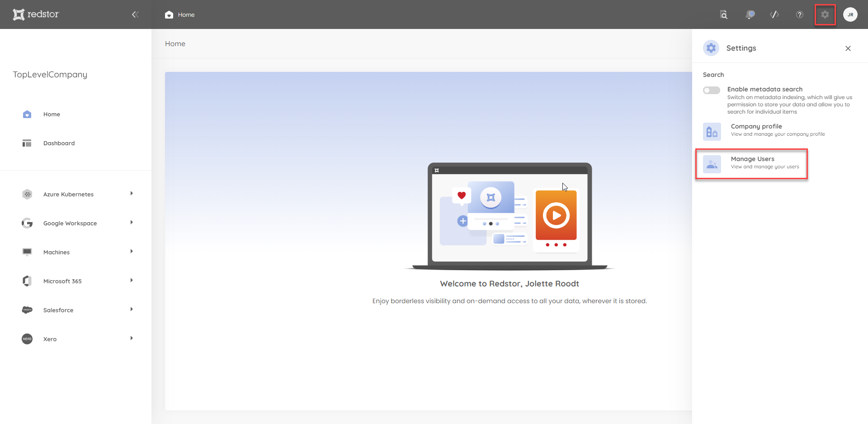Expand Google Workspace arrow
The width and height of the screenshot is (868, 424).
pyautogui.click(x=132, y=223)
